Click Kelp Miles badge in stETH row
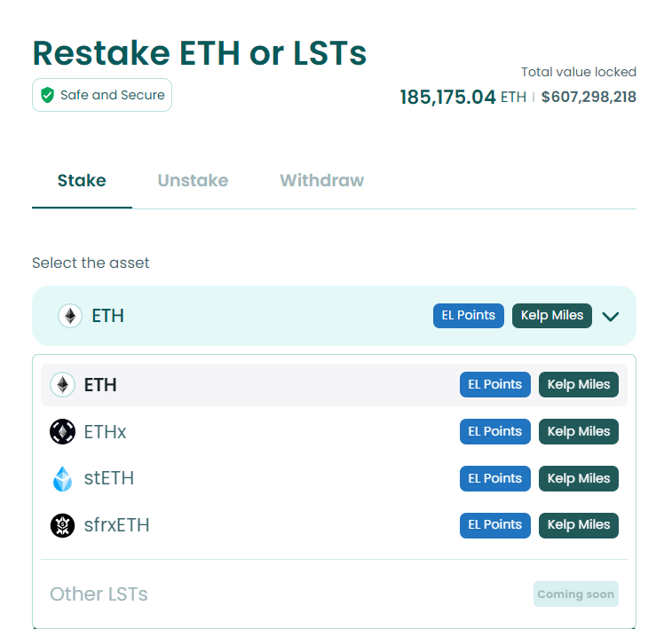Image resolution: width=672 pixels, height=629 pixels. tap(579, 479)
